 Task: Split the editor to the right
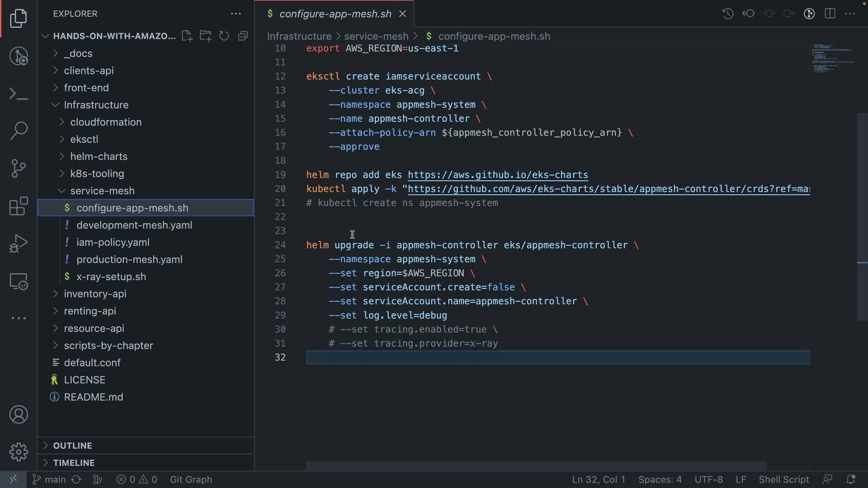click(830, 14)
